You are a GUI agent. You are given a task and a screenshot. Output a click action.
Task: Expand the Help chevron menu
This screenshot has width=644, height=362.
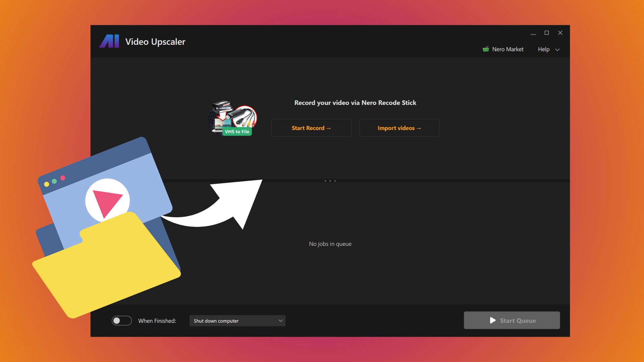(557, 49)
